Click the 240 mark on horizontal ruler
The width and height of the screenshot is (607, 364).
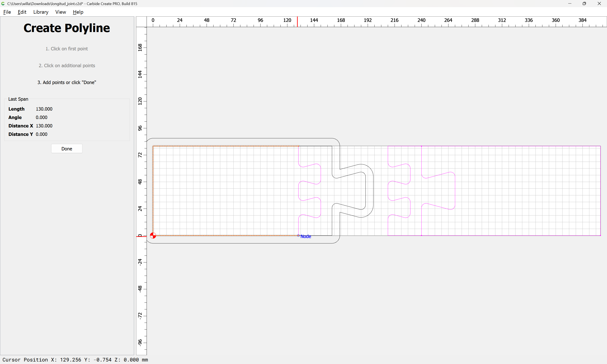coord(421,20)
